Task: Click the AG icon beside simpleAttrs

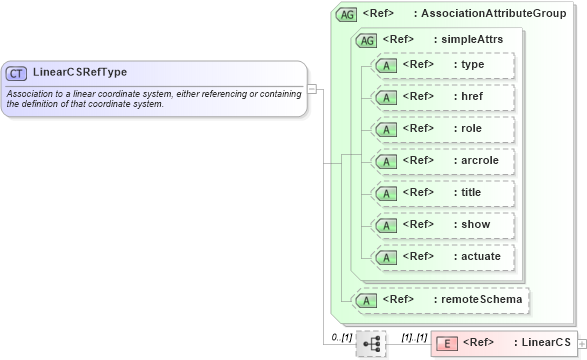Action: 366,40
